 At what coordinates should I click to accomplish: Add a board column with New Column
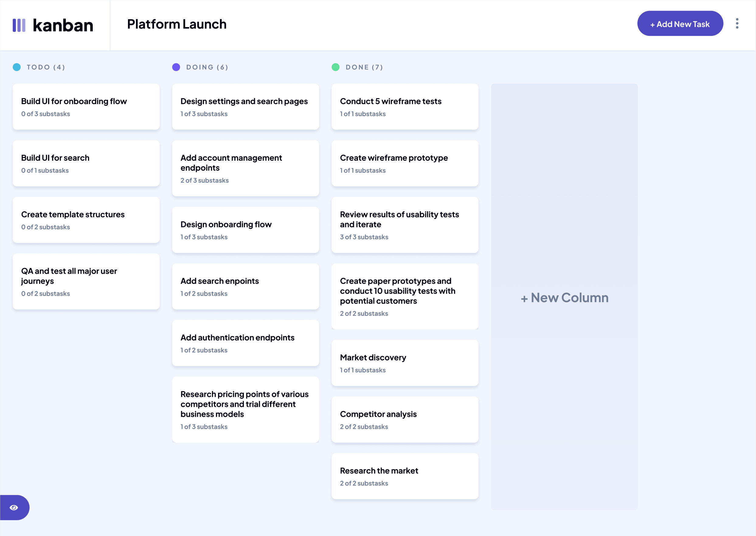pyautogui.click(x=564, y=297)
